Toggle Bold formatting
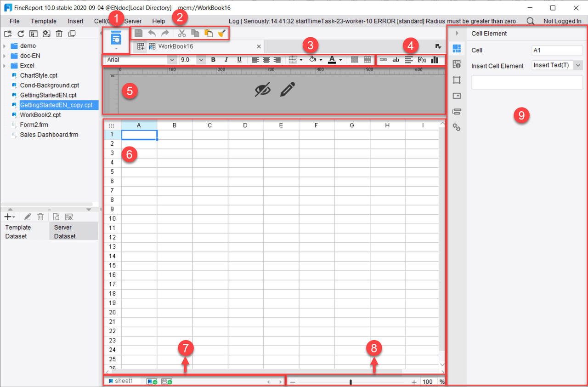 [213, 60]
